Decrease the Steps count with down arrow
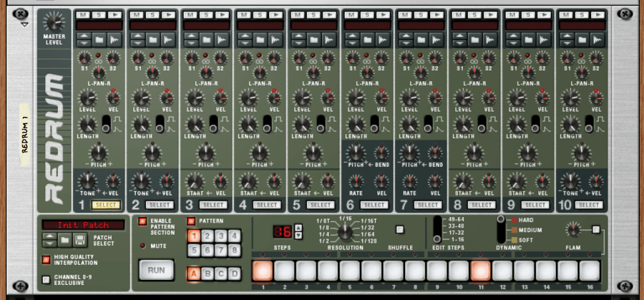 tap(299, 235)
